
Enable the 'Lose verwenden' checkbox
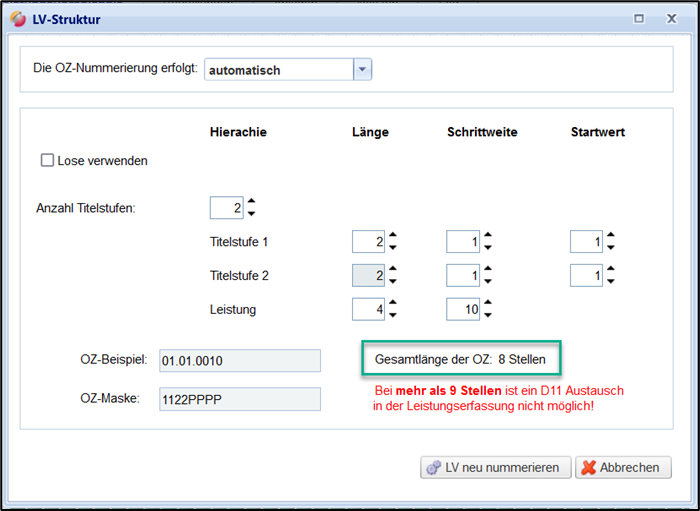47,160
